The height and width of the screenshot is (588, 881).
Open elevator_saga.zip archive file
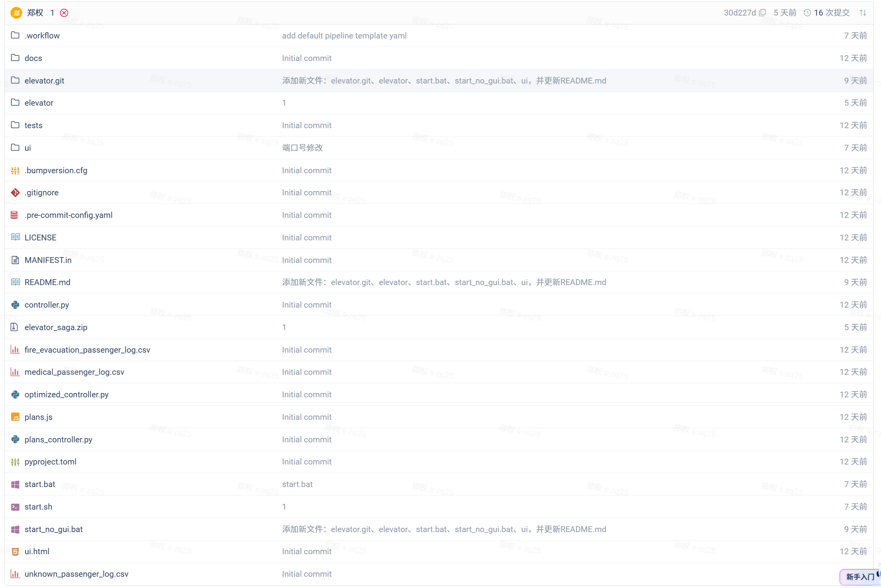click(x=56, y=327)
